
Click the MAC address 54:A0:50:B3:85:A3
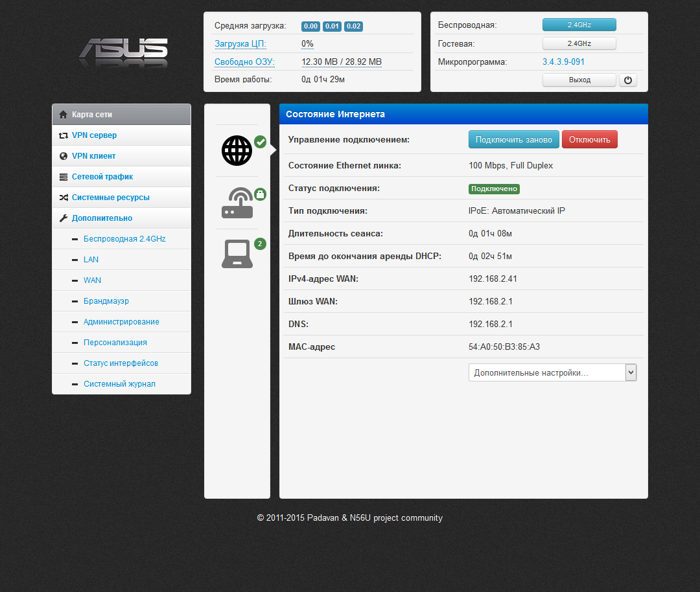point(504,347)
